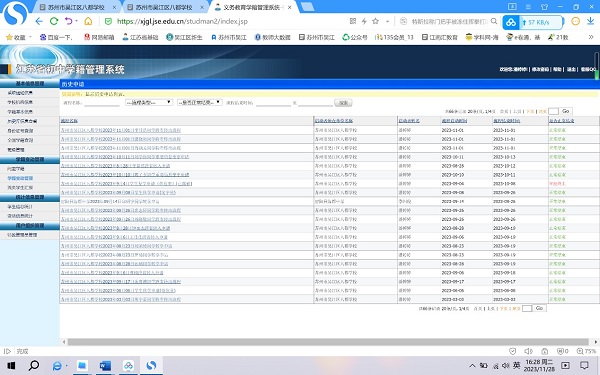Open the 基本信息管理 sidebar section header
This screenshot has height=375, width=600.
29,83
